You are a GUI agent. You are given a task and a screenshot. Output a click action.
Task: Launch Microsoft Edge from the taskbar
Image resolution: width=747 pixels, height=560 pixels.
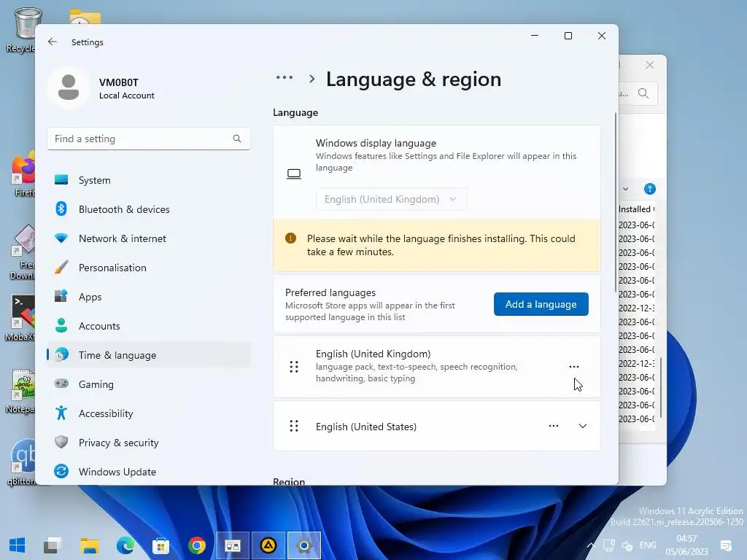pos(125,545)
